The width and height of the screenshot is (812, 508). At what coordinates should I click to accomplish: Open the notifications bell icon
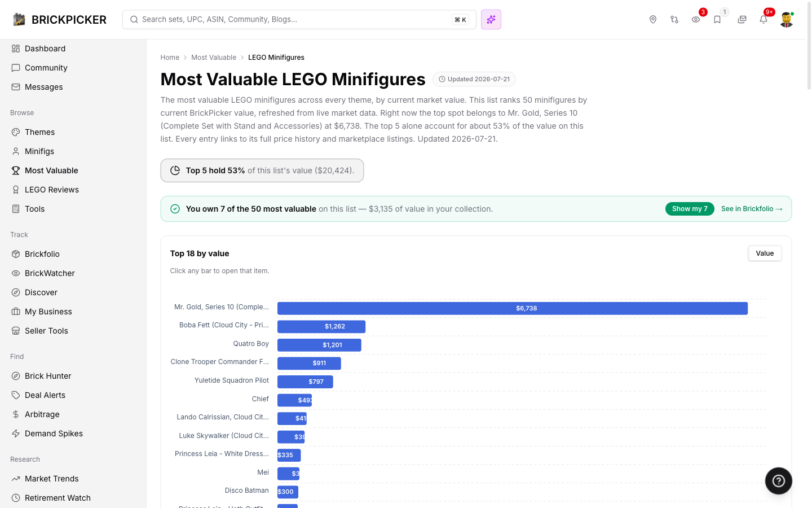(764, 20)
